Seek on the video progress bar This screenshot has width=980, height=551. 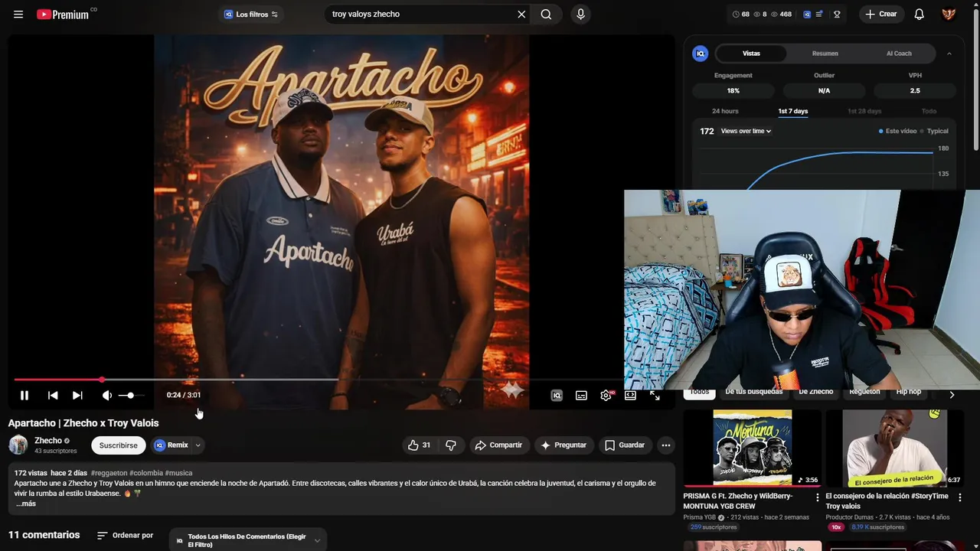318,380
